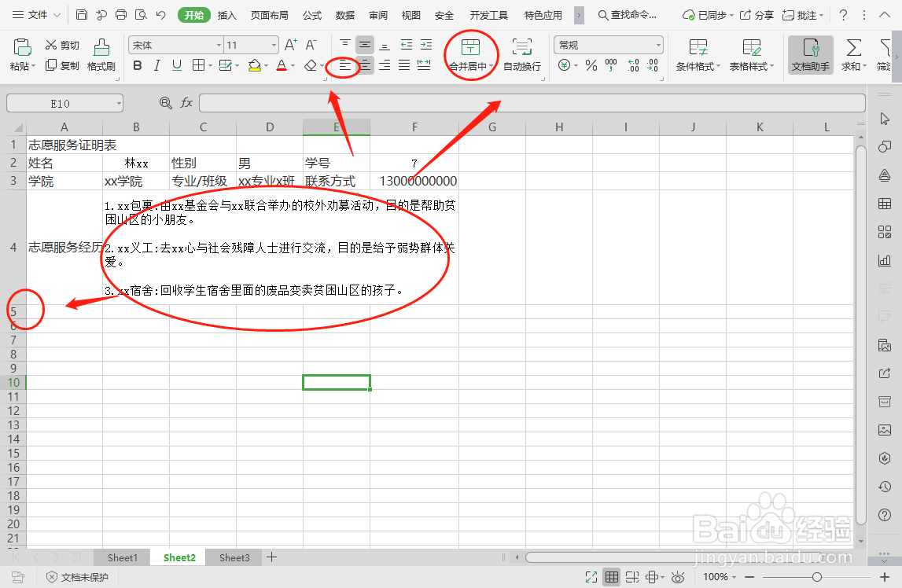Switch to the 插入 ribbon tab

pyautogui.click(x=226, y=14)
